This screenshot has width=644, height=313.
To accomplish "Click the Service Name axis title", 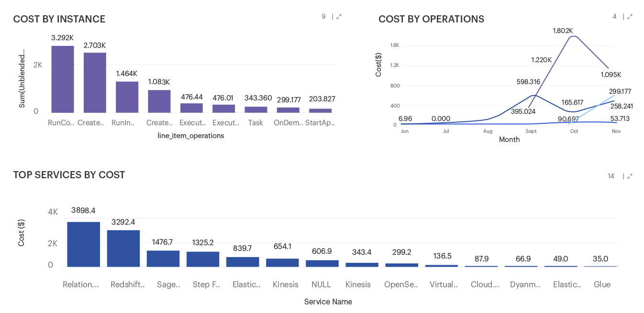I will pos(328,302).
